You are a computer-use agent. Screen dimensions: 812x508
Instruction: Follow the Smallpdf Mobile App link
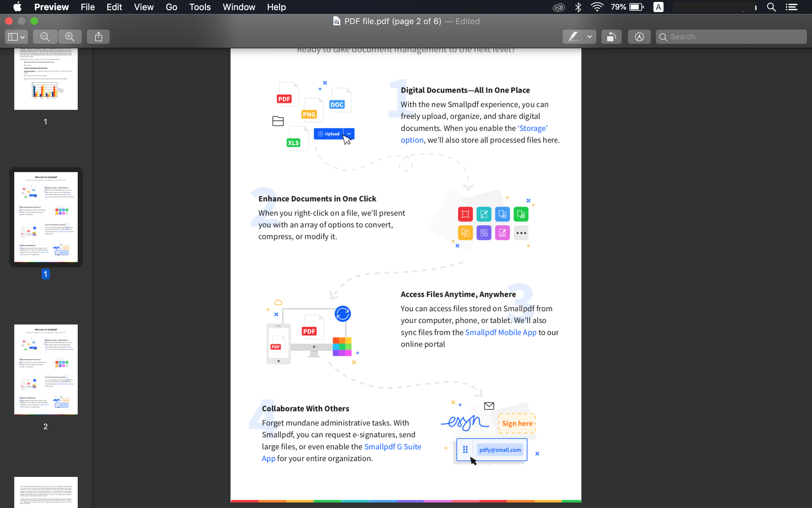pyautogui.click(x=501, y=332)
